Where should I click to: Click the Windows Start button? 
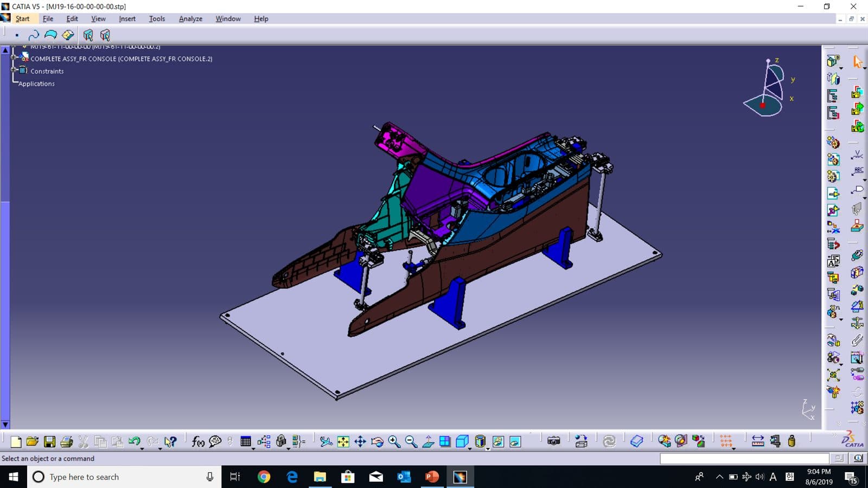pyautogui.click(x=13, y=477)
